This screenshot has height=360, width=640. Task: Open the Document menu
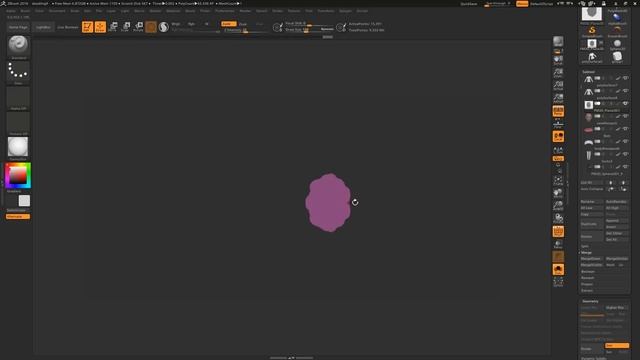57,11
